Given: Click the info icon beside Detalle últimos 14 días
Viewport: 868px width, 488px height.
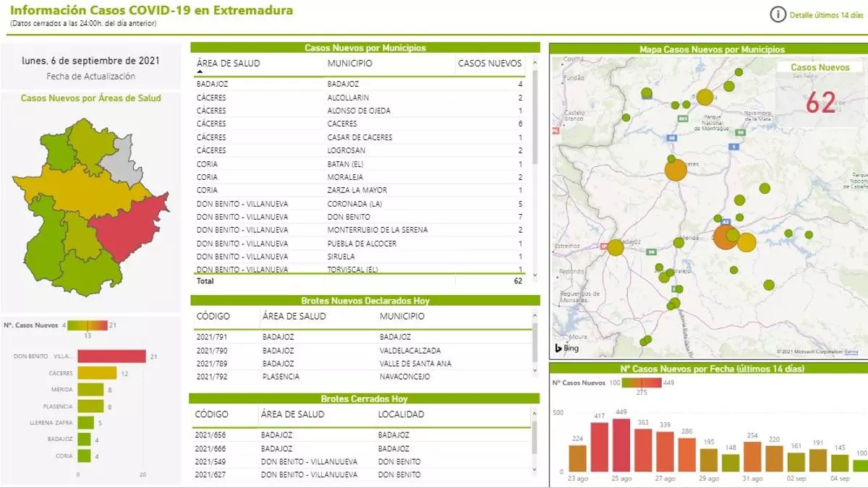Looking at the screenshot, I should tap(778, 14).
